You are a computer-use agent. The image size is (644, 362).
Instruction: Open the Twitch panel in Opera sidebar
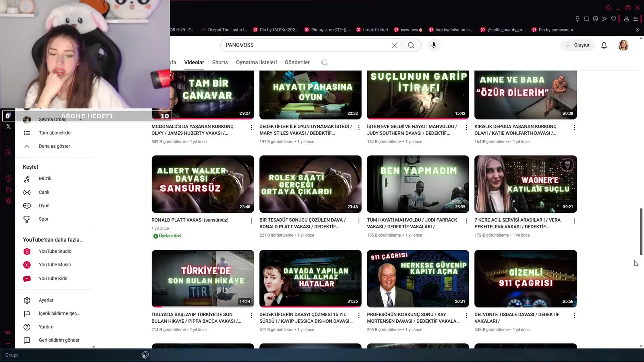tap(8, 116)
